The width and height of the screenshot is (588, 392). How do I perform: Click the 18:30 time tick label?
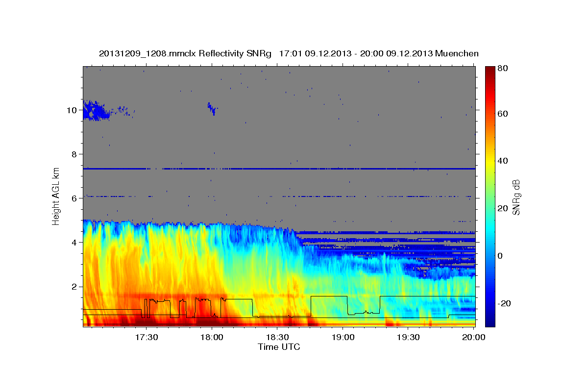point(277,338)
